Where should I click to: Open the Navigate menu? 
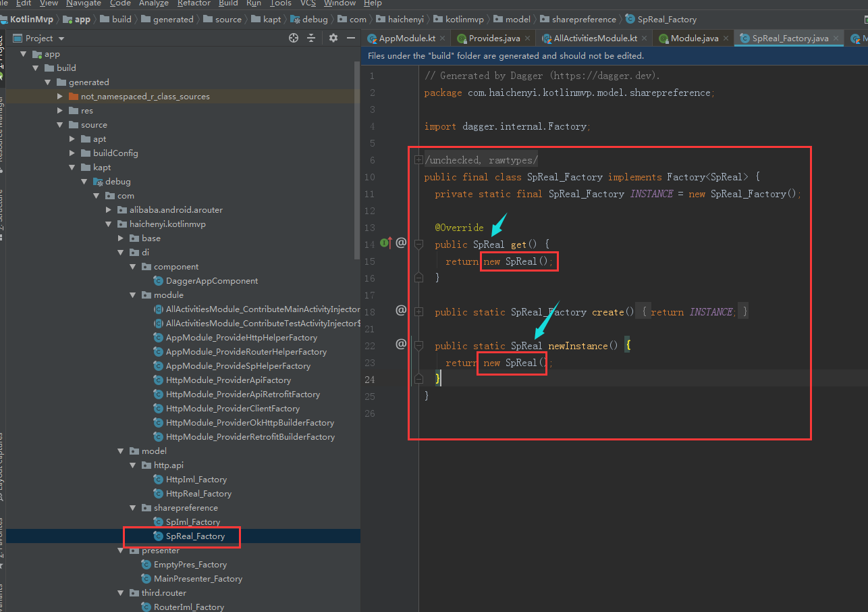click(84, 3)
